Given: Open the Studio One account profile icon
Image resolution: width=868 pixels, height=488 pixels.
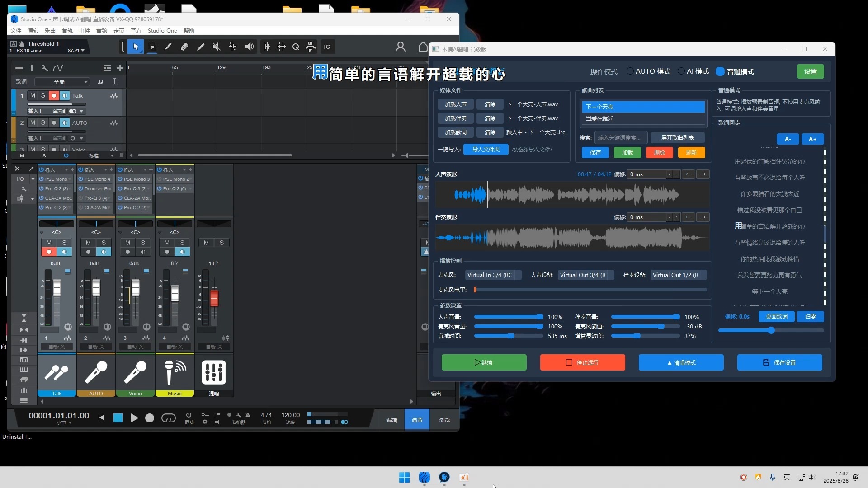Looking at the screenshot, I should (400, 47).
